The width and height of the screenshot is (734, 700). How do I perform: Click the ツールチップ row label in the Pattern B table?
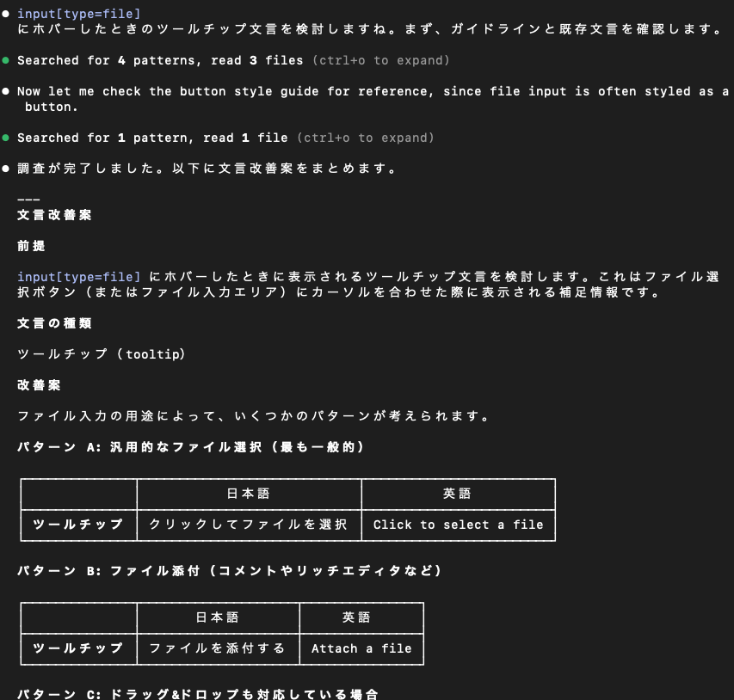coord(78,648)
